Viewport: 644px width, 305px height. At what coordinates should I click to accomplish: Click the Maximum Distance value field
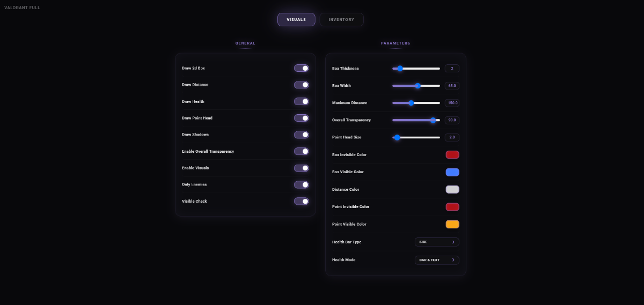tap(452, 103)
